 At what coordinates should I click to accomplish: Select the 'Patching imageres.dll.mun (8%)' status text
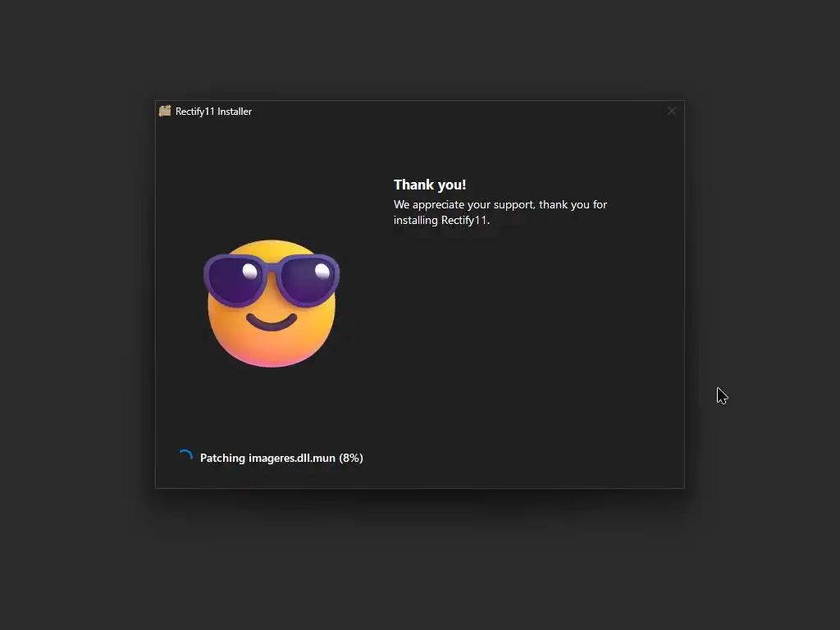pyautogui.click(x=281, y=458)
